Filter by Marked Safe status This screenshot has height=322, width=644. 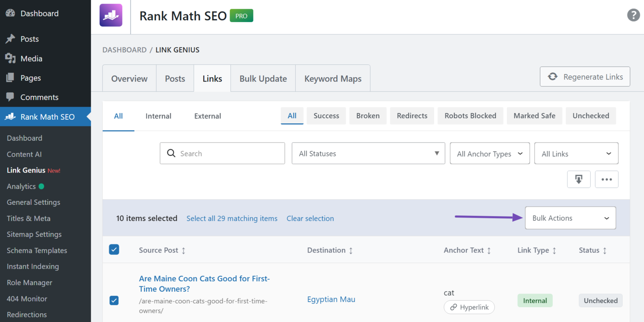pos(535,116)
